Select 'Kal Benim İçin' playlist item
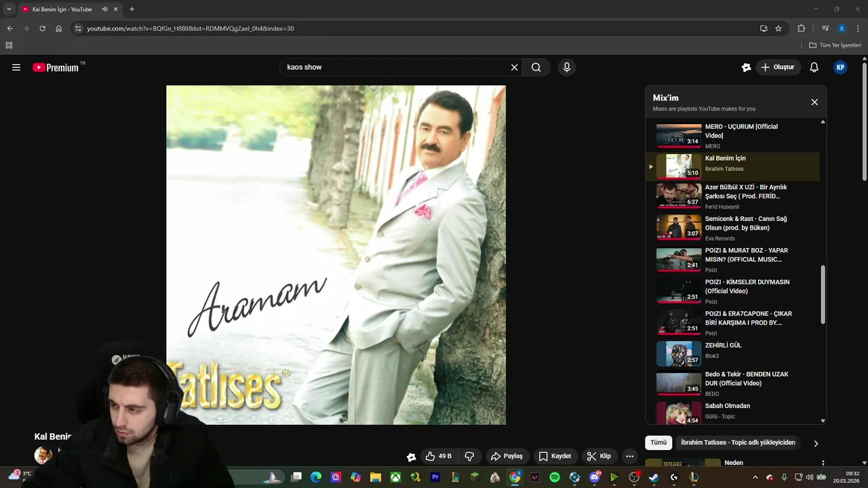 coord(732,166)
